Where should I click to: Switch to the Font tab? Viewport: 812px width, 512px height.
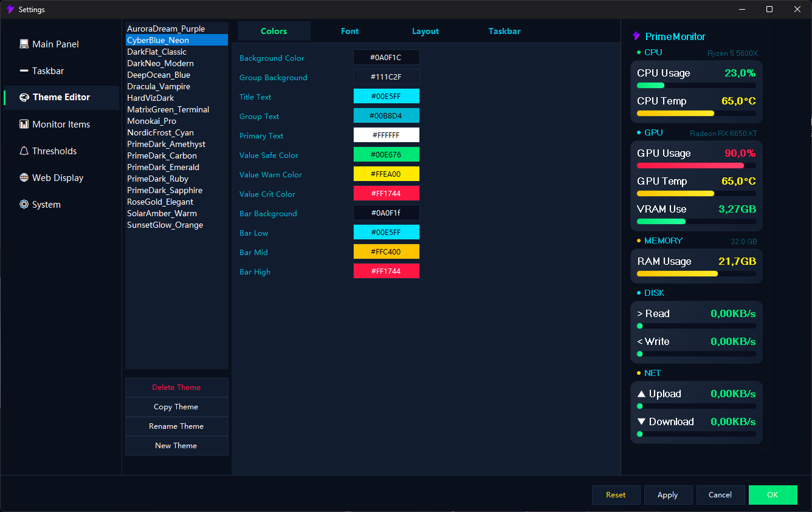click(x=349, y=31)
